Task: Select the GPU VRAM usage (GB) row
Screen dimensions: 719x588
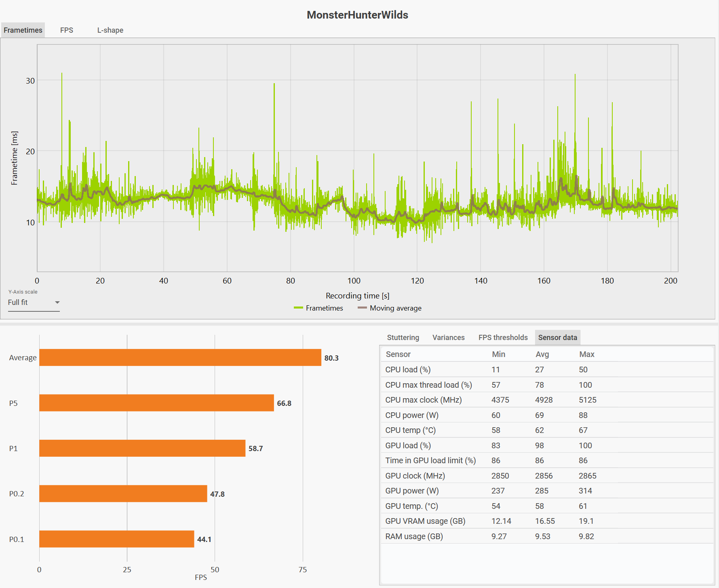Action: (x=547, y=521)
